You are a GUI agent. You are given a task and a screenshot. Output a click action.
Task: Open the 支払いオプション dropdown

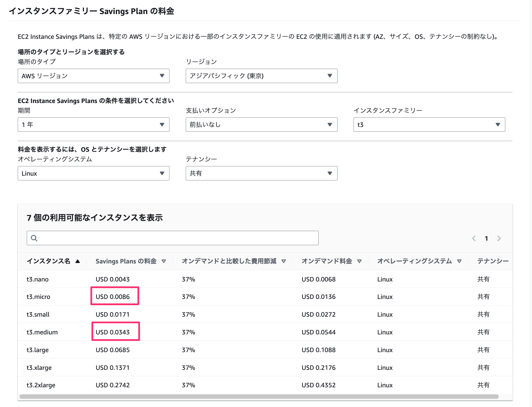coord(261,124)
